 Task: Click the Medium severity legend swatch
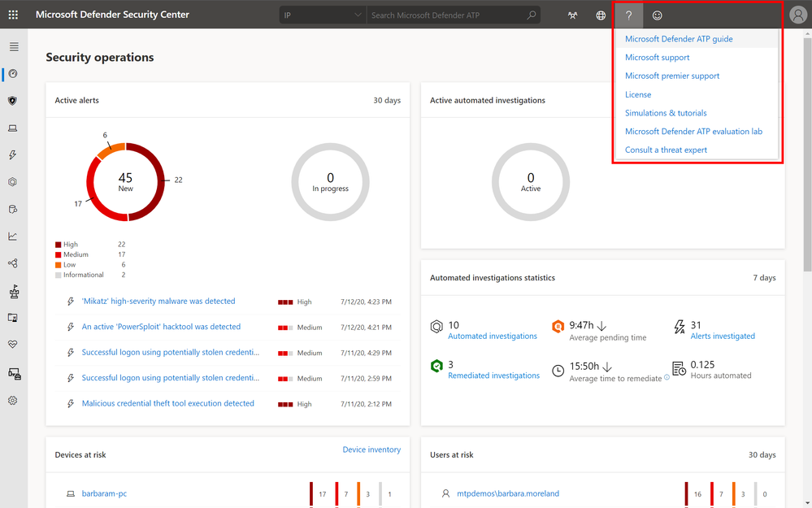click(x=58, y=254)
